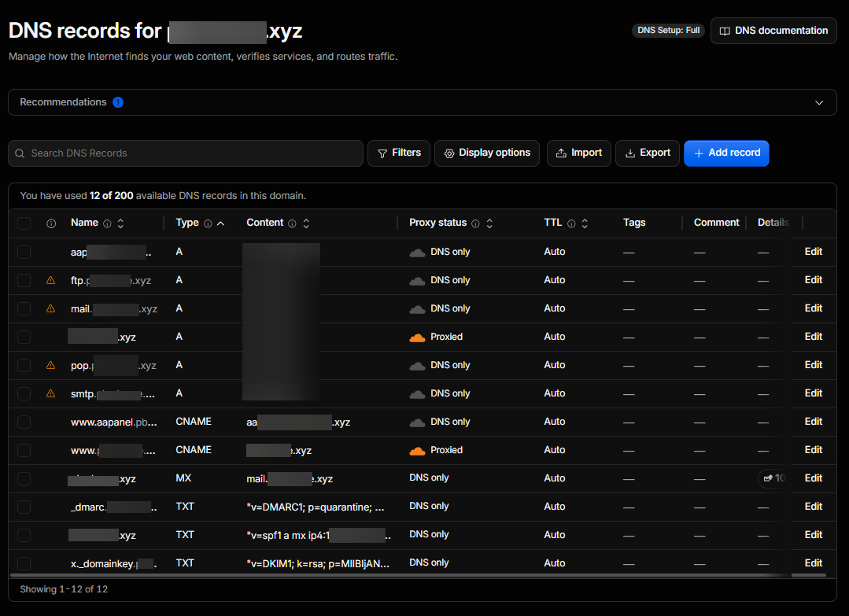Edit the spf1 TXT record
Image resolution: width=849 pixels, height=616 pixels.
pyautogui.click(x=813, y=535)
